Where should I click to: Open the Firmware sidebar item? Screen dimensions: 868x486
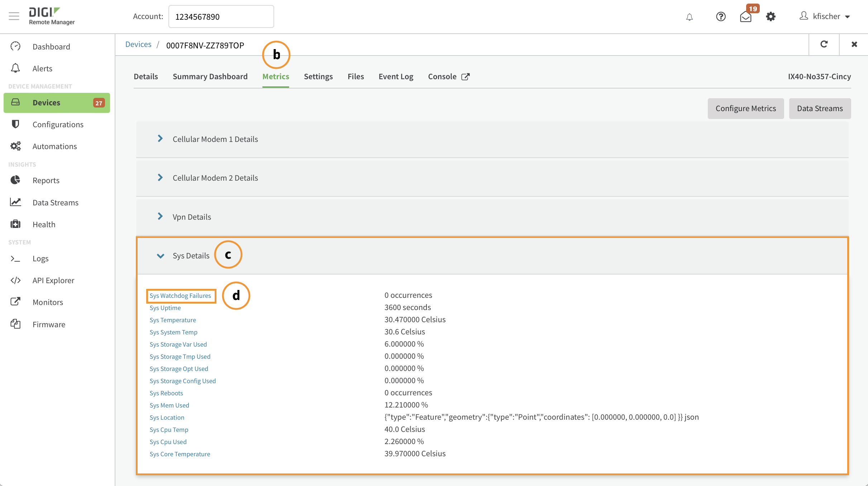tap(49, 324)
